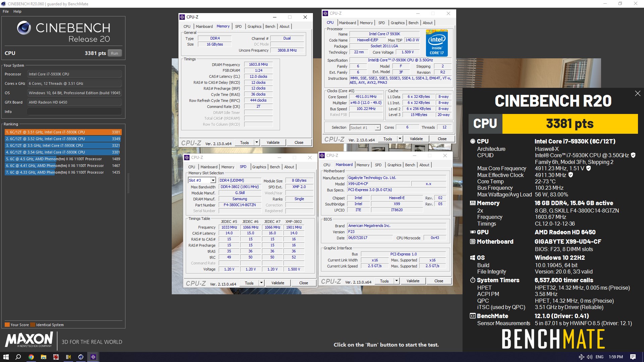
Task: Click Windows OS icon in BenchMate panel
Action: click(473, 258)
